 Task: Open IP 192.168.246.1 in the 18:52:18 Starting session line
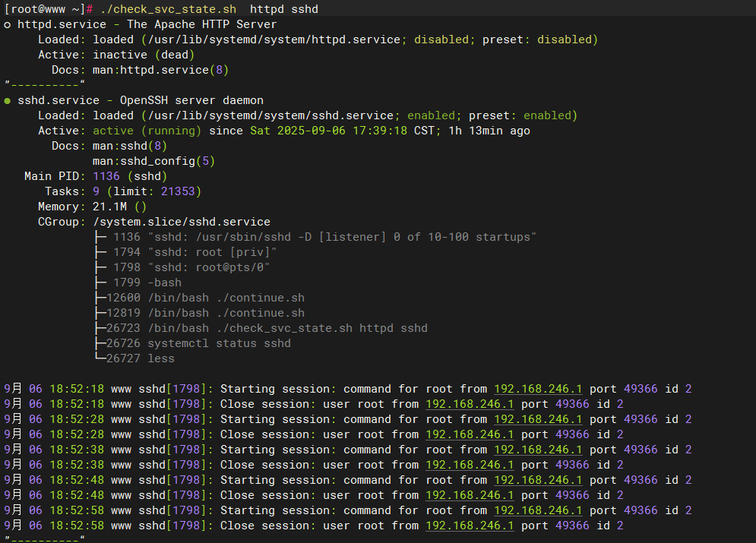(538, 389)
